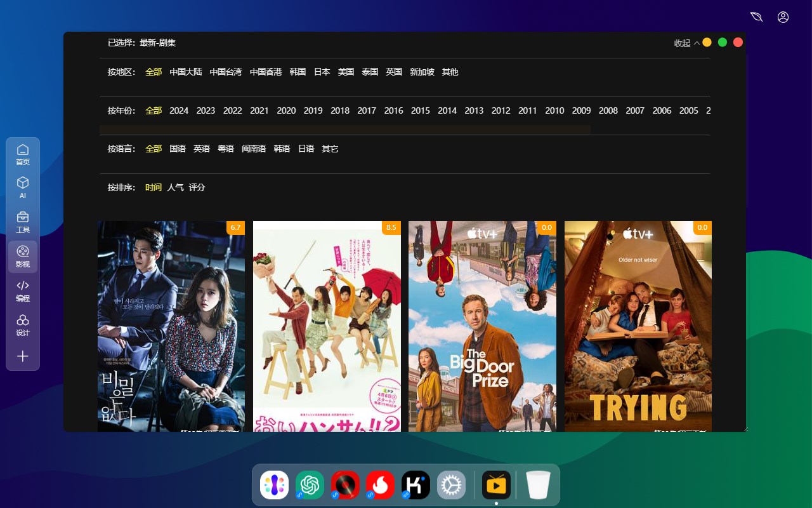Select year 2014 filter

pos(447,110)
